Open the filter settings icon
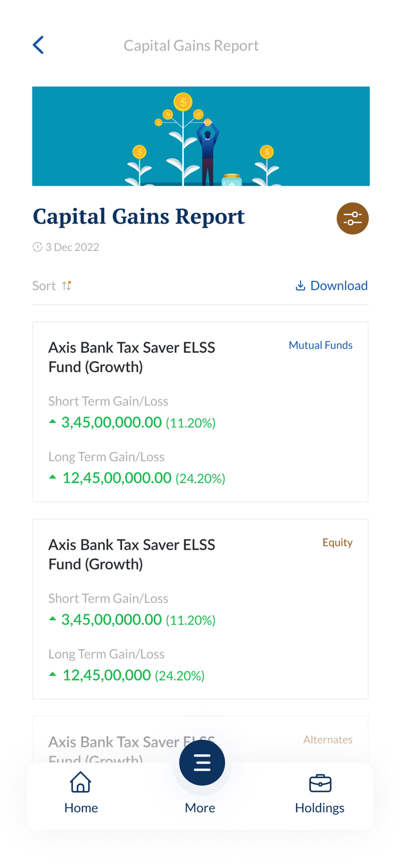Screen dimensions: 401x868 coord(353,218)
